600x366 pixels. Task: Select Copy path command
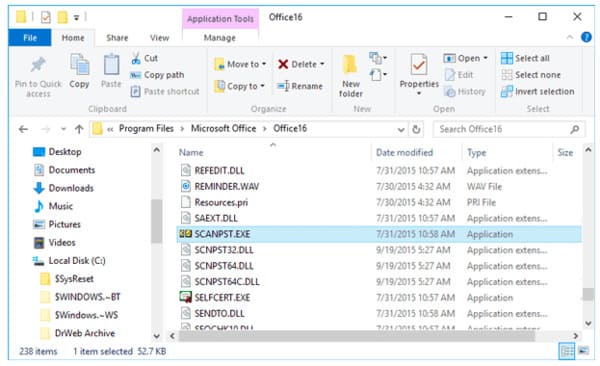pos(157,75)
